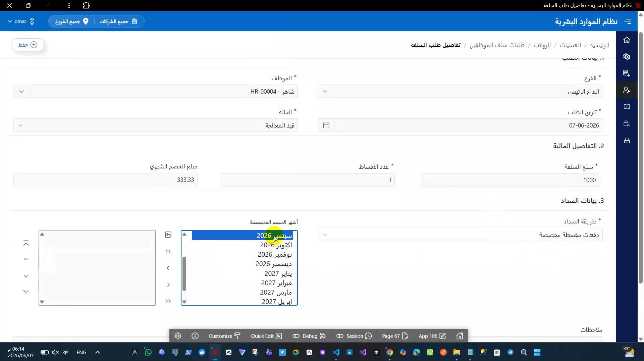The width and height of the screenshot is (644, 361).
Task: Go to the طلبات سلف الموظفين breadcrumb
Action: tap(497, 45)
